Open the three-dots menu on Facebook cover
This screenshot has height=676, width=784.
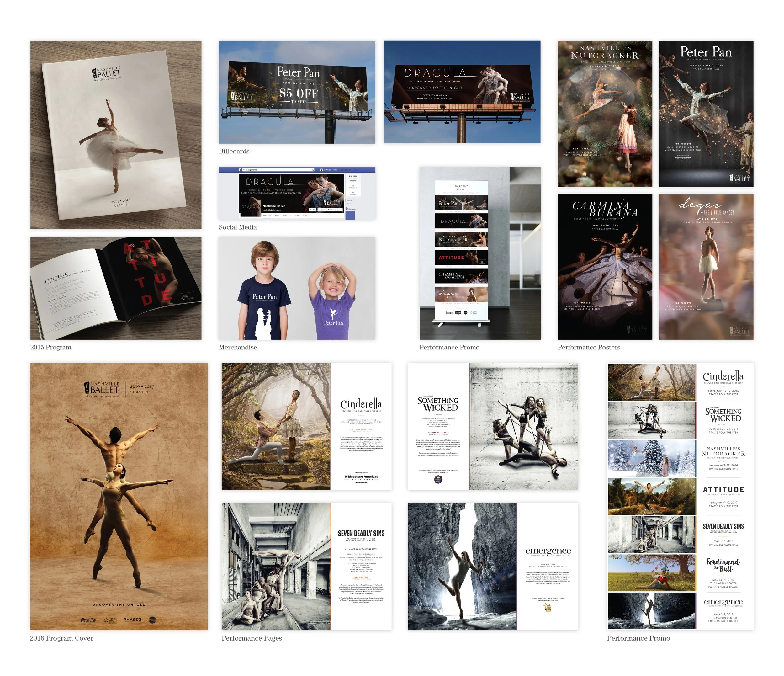tap(340, 210)
